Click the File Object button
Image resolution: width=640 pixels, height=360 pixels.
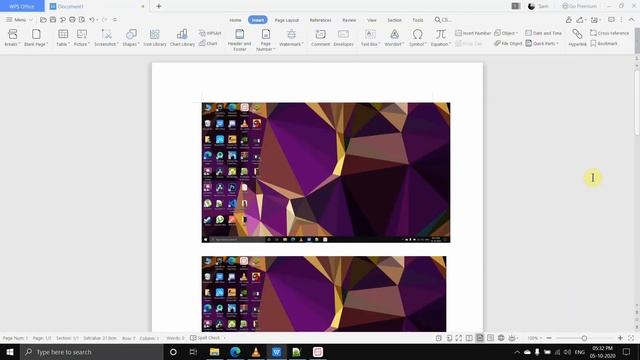[x=508, y=43]
